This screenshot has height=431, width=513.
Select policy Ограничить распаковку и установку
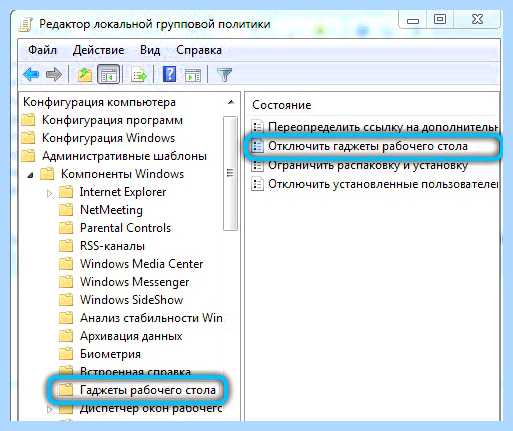[368, 165]
